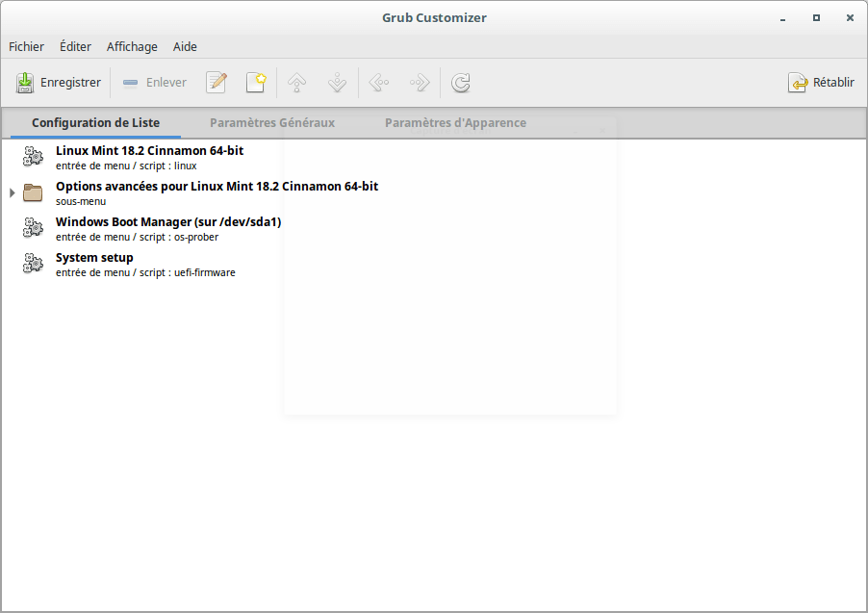Click the Enregistrer save icon
This screenshot has width=868, height=613.
tap(25, 83)
